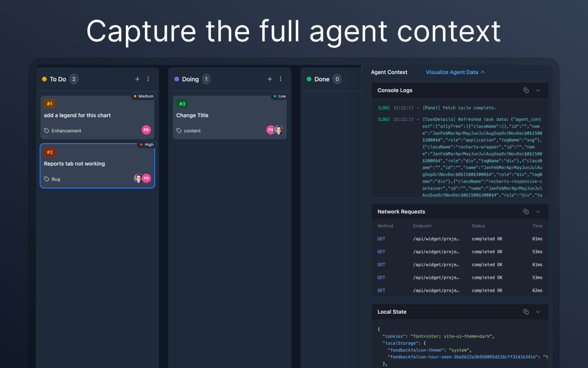The width and height of the screenshot is (588, 368).
Task: Copy the Network Requests data
Action: 526,212
